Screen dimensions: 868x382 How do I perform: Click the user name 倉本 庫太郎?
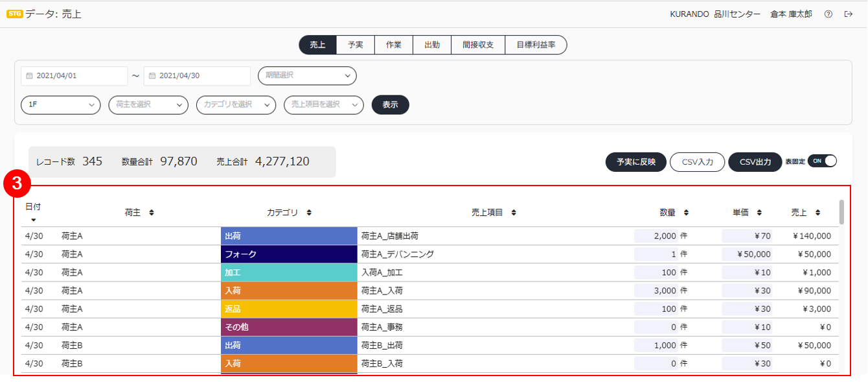(x=791, y=14)
